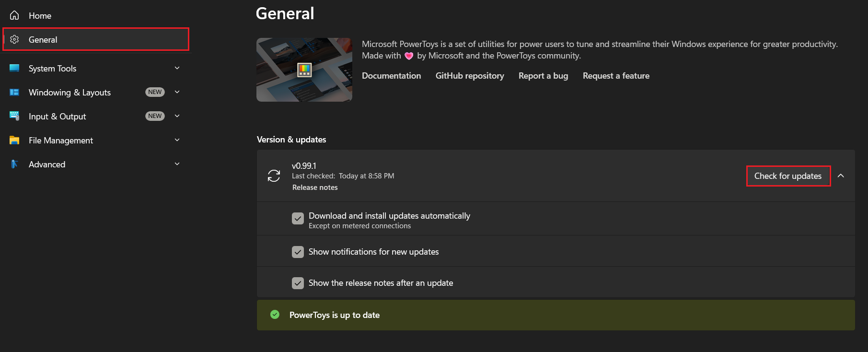Follow the Request a feature link
The height and width of the screenshot is (352, 868).
616,76
